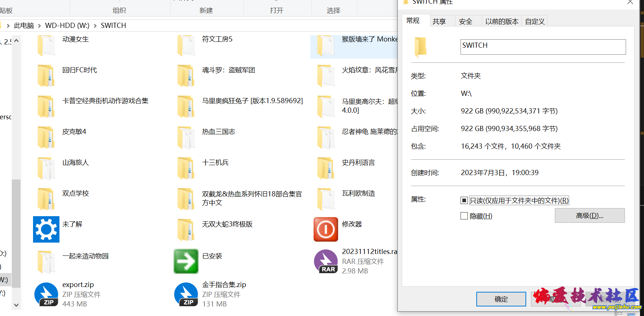
Task: Select the 卡普空经典街机动作游戏合集 folder icon
Action: tap(46, 106)
